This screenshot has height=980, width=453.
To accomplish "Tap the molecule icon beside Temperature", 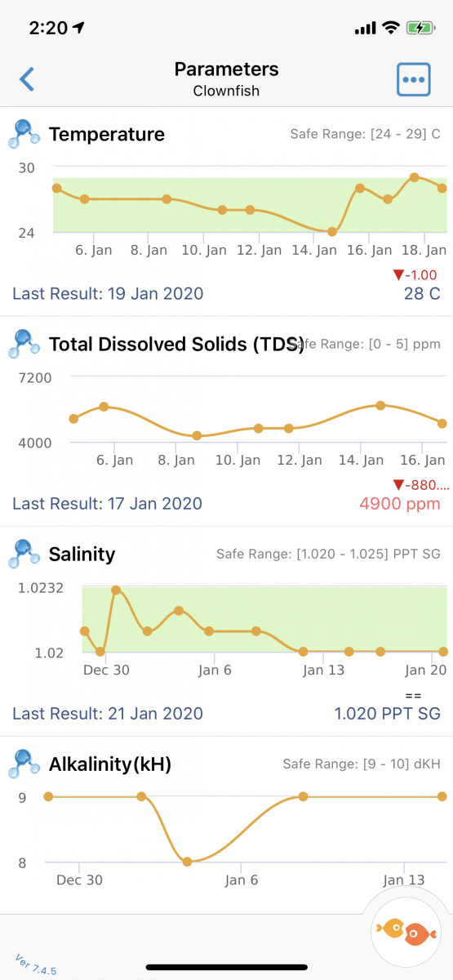I will (24, 134).
